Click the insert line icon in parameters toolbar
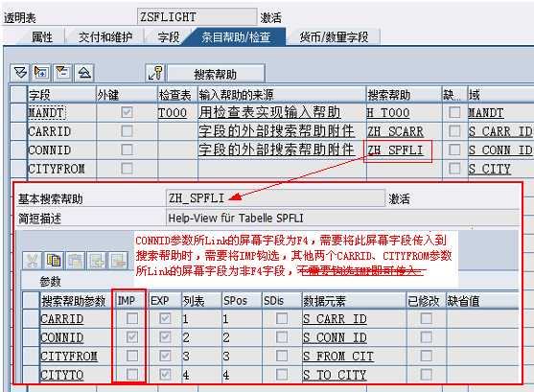 97,261
